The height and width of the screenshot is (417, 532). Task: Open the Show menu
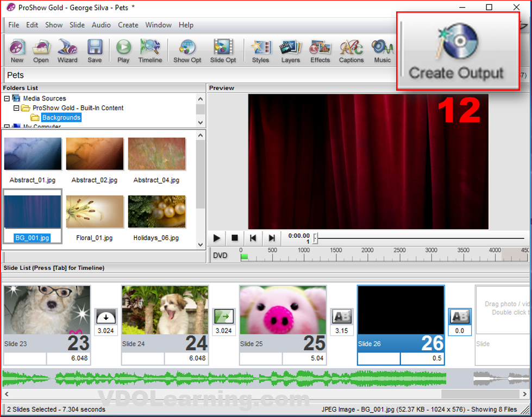pos(54,25)
